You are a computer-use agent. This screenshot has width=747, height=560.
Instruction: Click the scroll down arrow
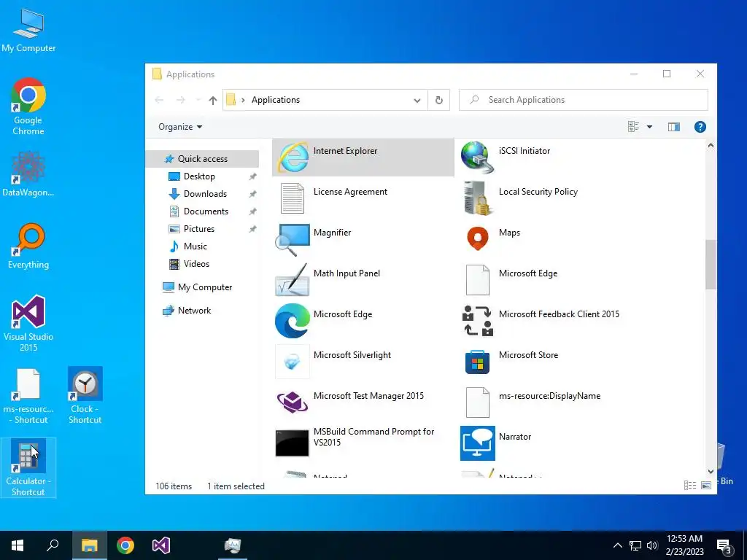711,472
